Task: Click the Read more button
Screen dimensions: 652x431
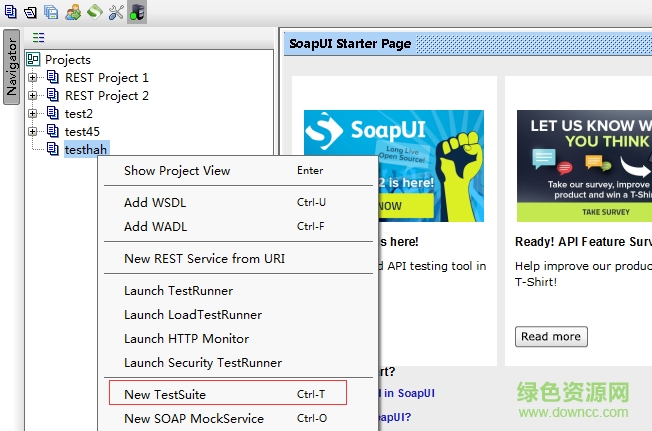Action: click(551, 336)
